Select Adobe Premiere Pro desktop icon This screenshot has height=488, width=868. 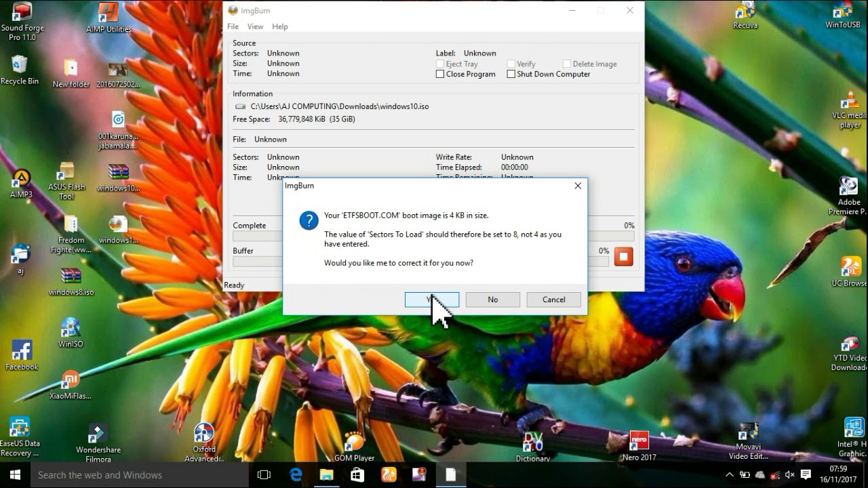coord(849,196)
